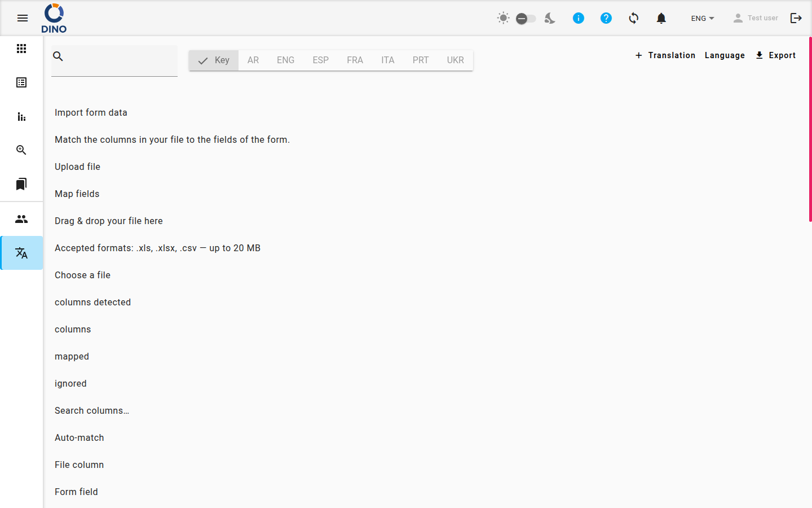The height and width of the screenshot is (508, 812).
Task: Click the sync refresh icon
Action: click(x=634, y=18)
